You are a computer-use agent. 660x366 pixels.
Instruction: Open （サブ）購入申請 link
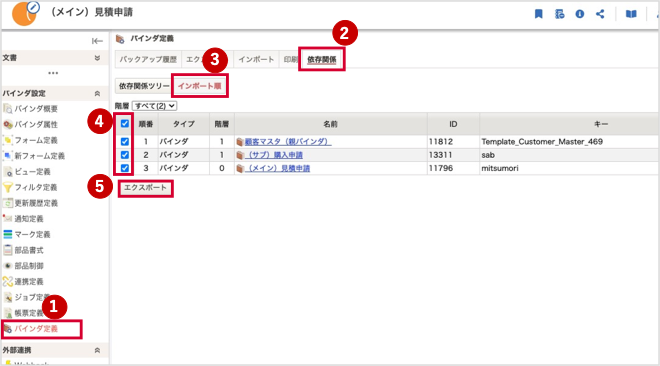coord(274,155)
